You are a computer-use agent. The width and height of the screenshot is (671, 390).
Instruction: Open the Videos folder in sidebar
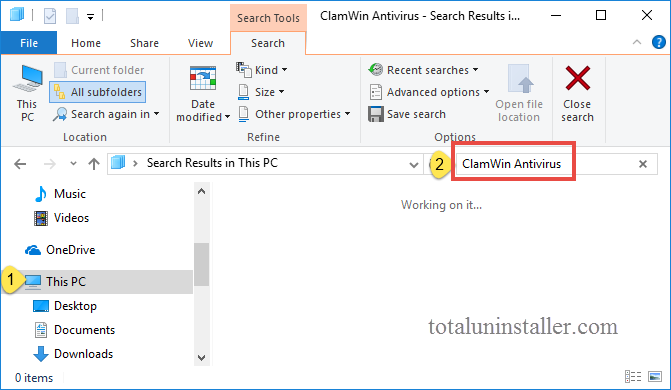tap(62, 218)
